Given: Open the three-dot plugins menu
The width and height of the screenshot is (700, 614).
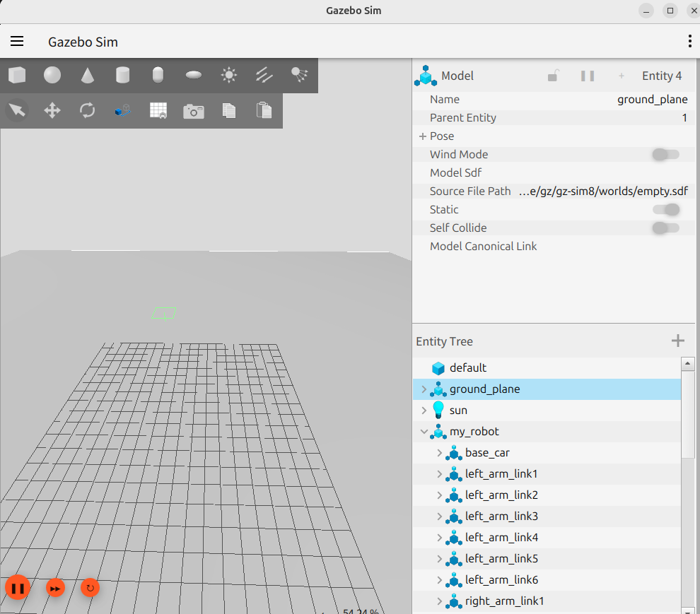Looking at the screenshot, I should click(689, 41).
